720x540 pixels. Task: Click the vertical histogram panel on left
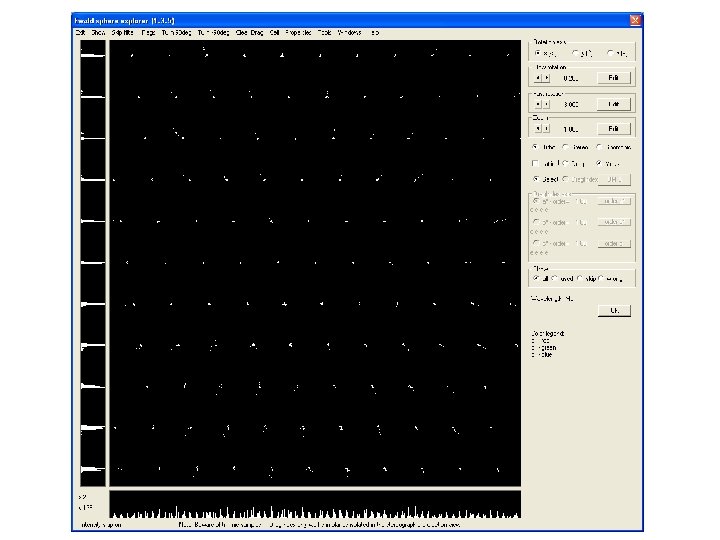point(93,263)
